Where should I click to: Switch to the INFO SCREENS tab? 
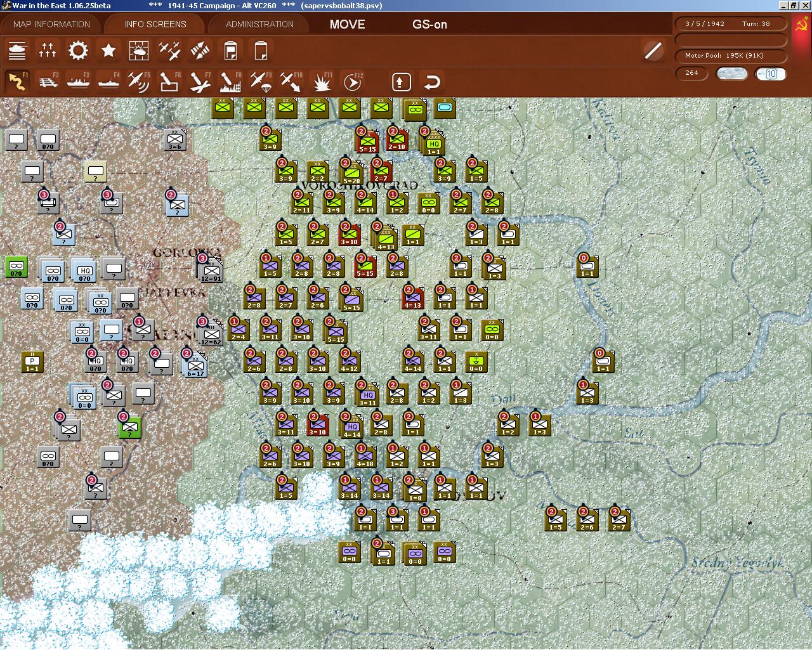pyautogui.click(x=155, y=24)
